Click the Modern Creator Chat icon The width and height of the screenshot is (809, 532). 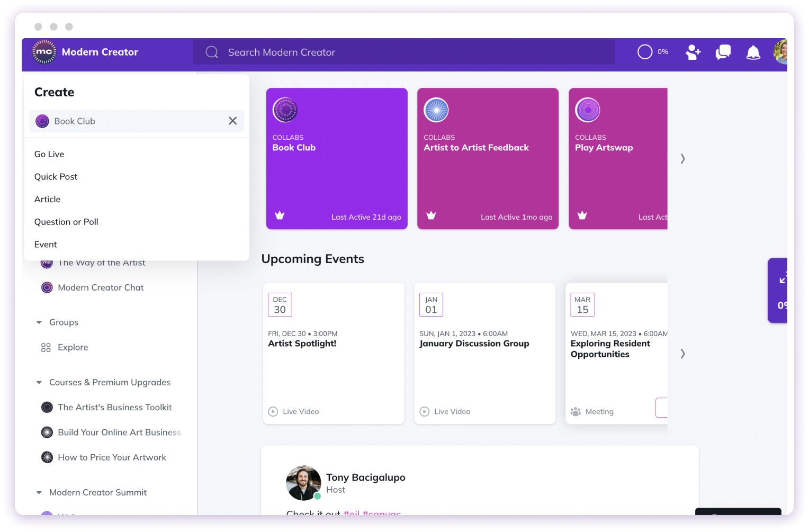pos(47,287)
